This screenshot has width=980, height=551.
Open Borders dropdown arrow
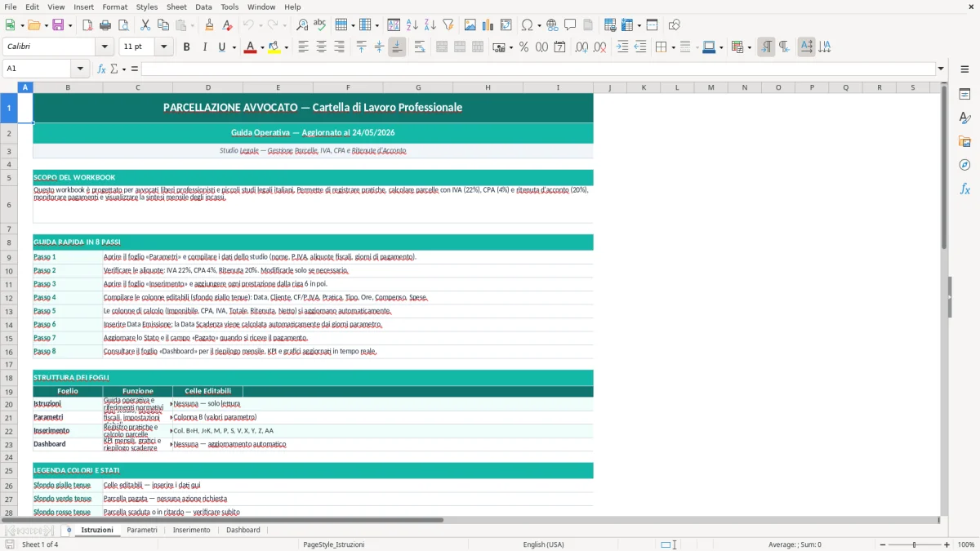pos(673,47)
